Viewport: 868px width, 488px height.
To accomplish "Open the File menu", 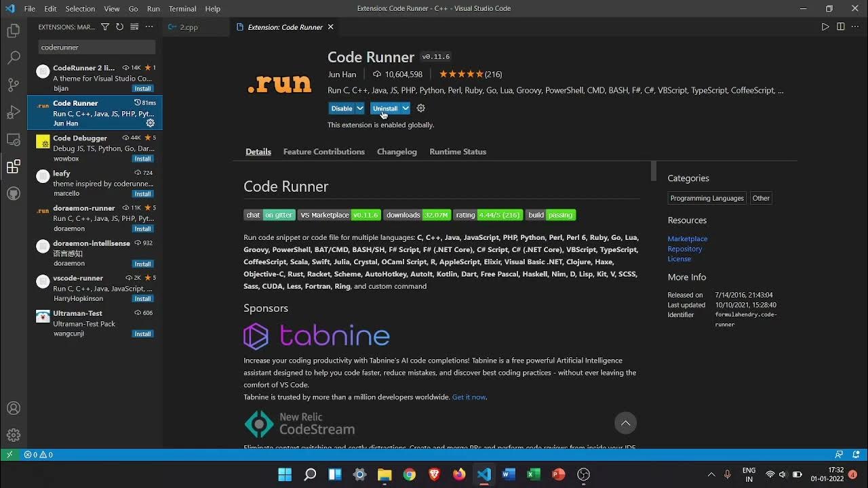I will tap(30, 9).
